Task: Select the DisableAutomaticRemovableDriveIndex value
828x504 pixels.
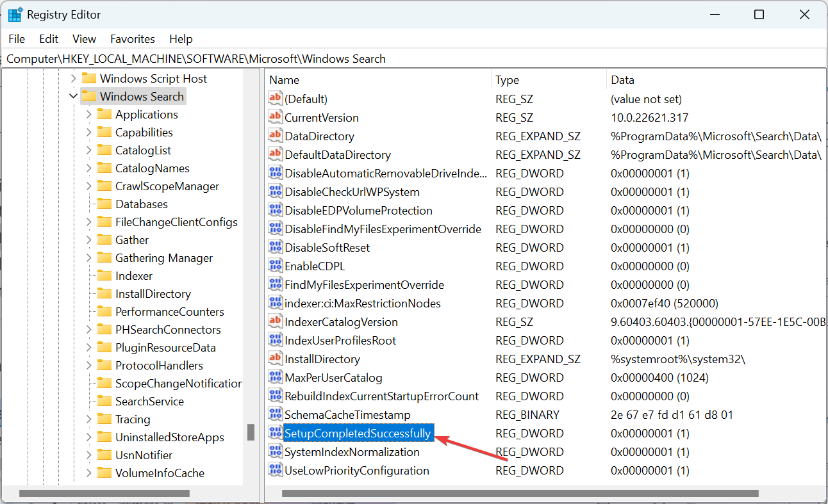Action: click(x=385, y=173)
